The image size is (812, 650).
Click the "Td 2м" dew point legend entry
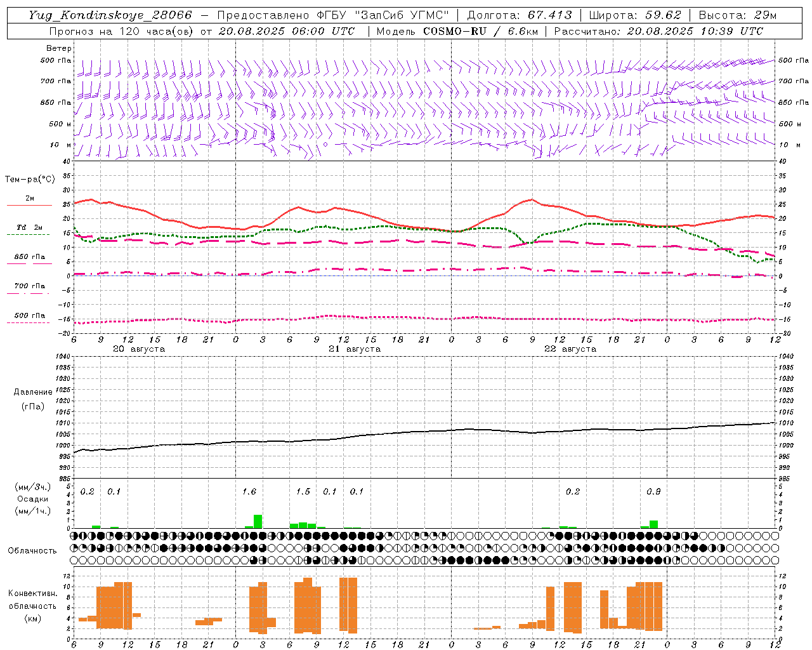pos(29,227)
